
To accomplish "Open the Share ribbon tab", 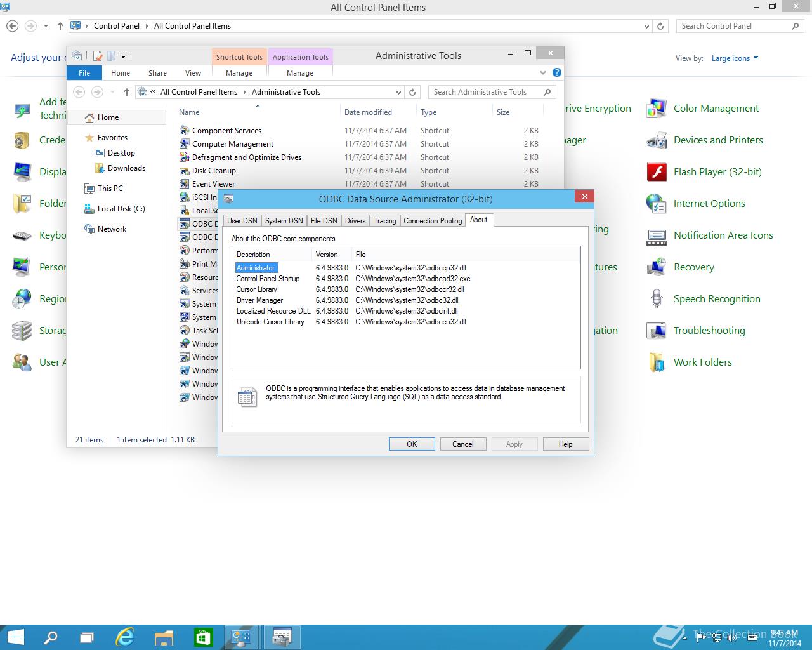I will 157,73.
